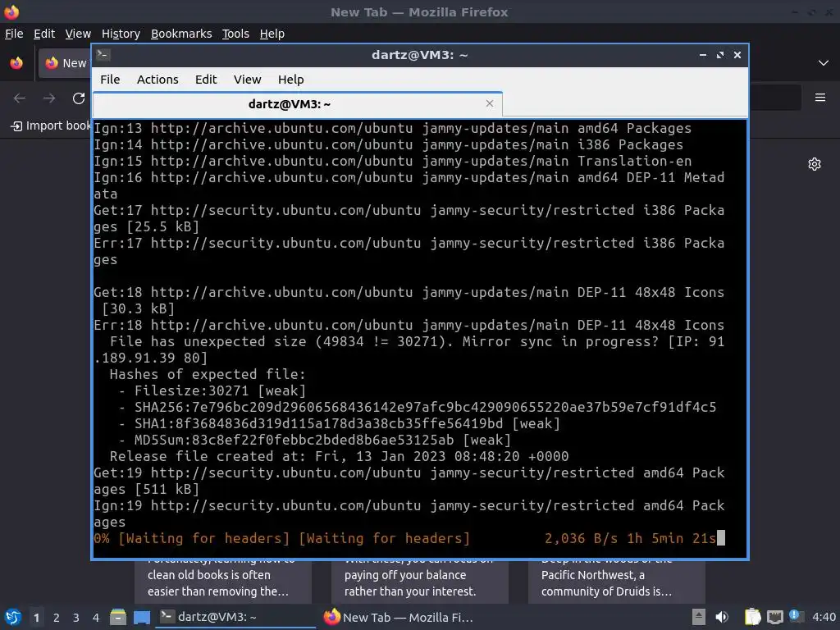Switch to workspace 2

57,618
